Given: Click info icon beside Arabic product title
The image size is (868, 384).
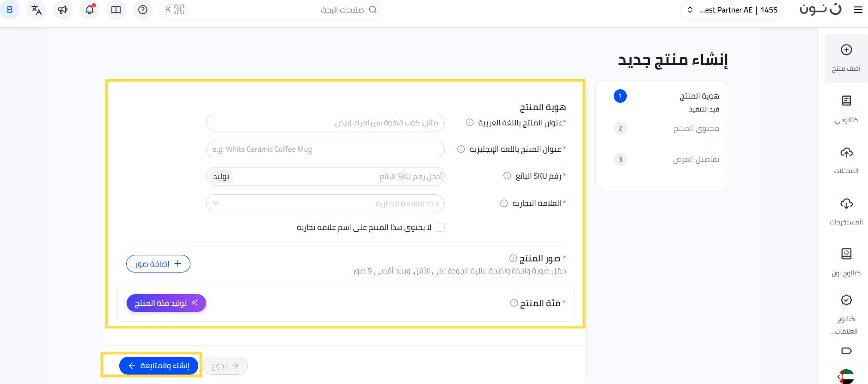Looking at the screenshot, I should click(470, 123).
